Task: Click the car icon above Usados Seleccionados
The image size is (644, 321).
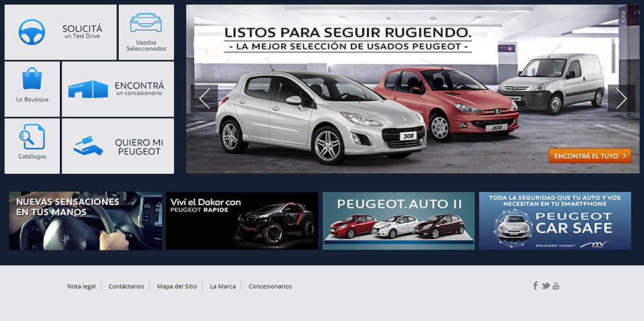Action: 146,22
